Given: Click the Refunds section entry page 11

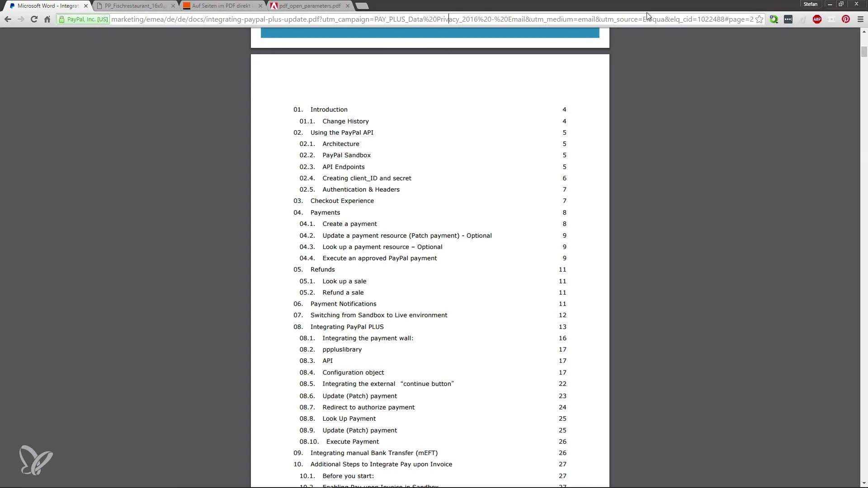Looking at the screenshot, I should [322, 269].
